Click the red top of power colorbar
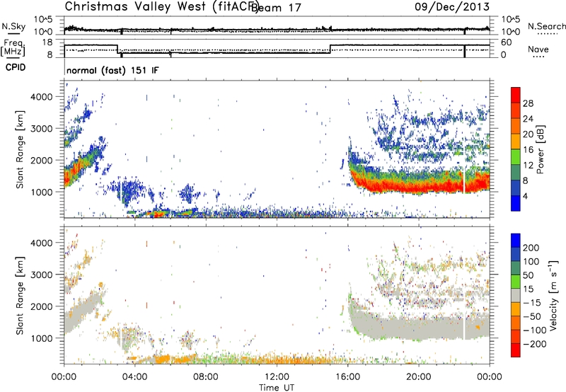 pos(516,95)
